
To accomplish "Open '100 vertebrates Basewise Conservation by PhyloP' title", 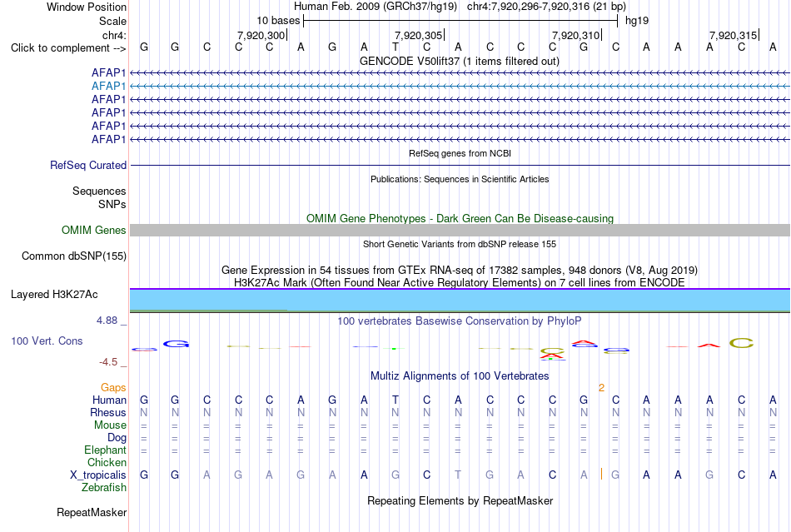I will 460,321.
